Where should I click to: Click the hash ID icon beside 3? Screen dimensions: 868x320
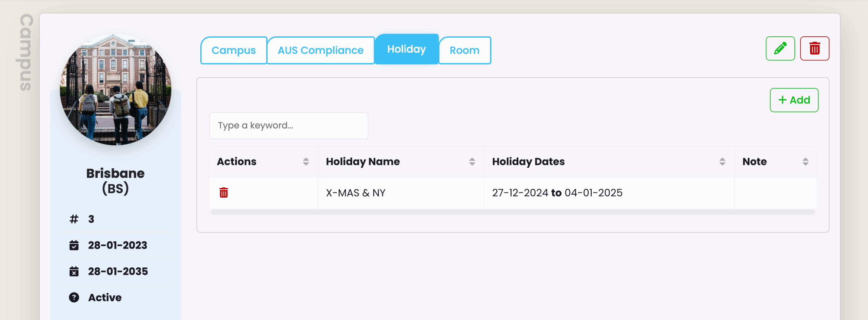point(74,219)
